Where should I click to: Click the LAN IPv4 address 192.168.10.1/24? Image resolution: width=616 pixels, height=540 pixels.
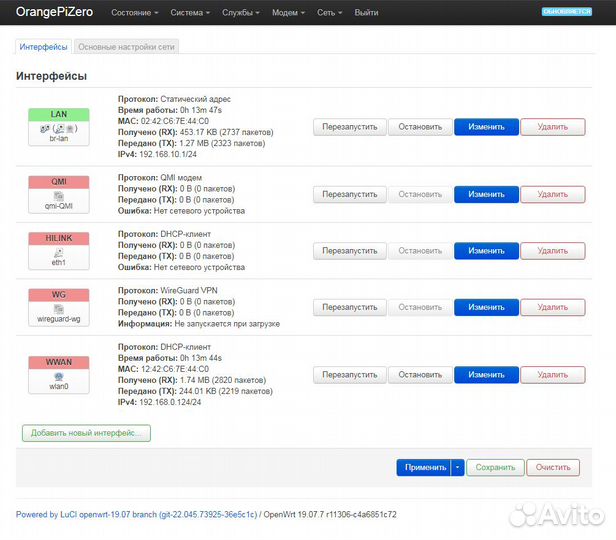(x=168, y=154)
